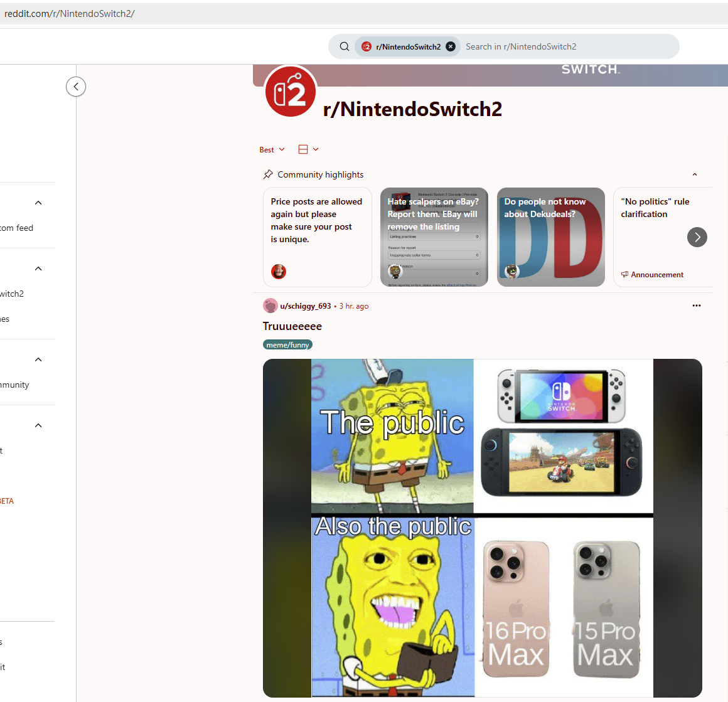
Task: Open the 'mmunity' sidebar item
Action: (15, 385)
